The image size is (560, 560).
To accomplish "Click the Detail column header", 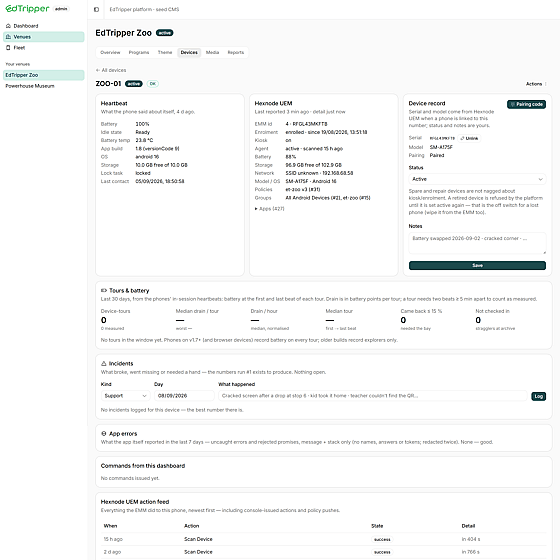I will (x=468, y=526).
